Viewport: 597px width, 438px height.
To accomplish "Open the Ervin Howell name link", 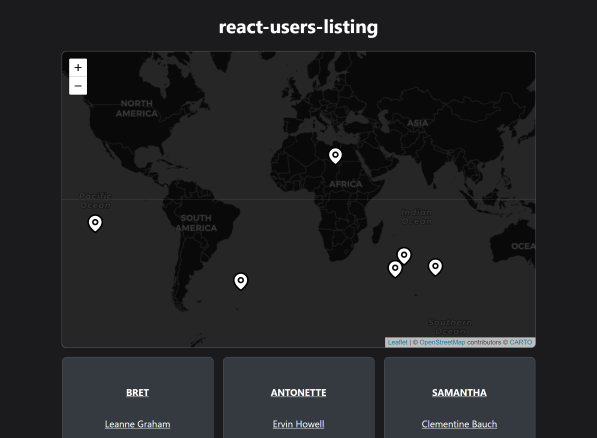I will pyautogui.click(x=298, y=424).
